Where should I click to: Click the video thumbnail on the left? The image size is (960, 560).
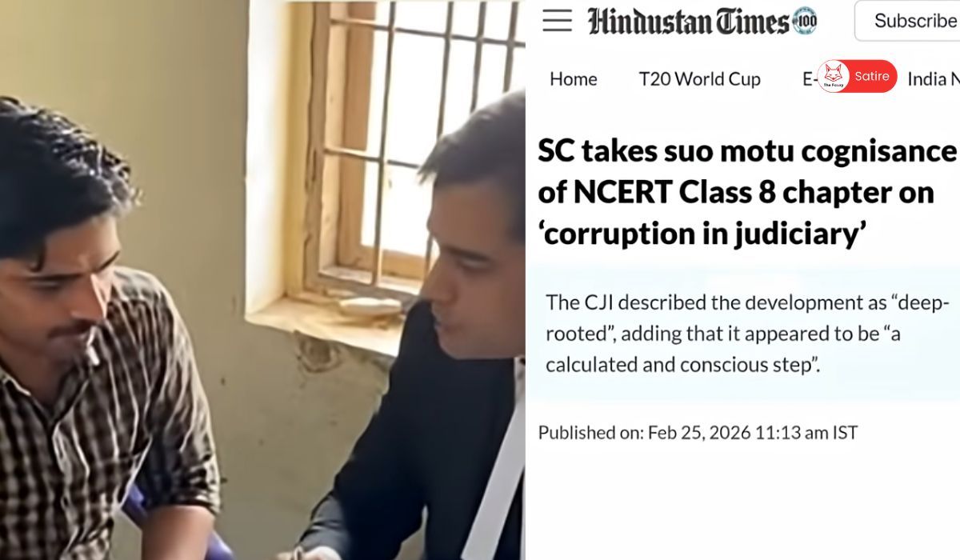pos(262,280)
